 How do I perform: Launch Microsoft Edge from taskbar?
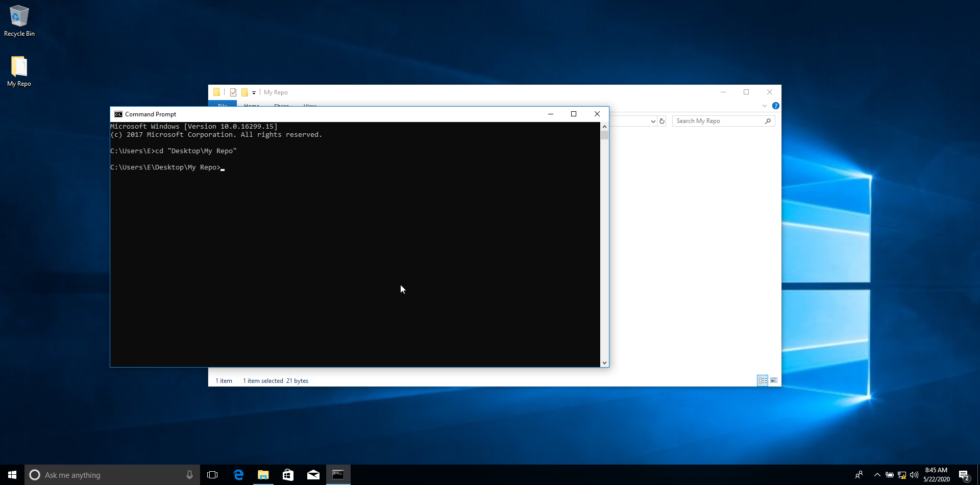[x=238, y=475]
